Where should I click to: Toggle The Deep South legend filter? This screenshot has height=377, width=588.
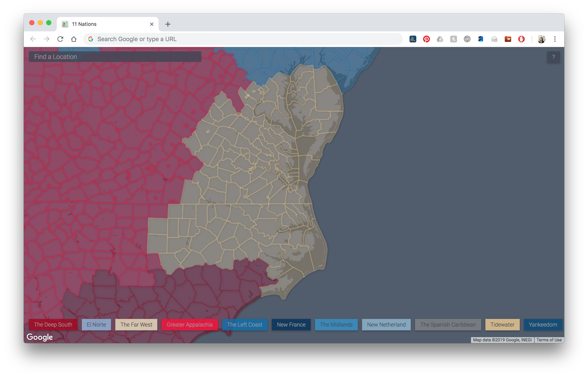(x=53, y=325)
